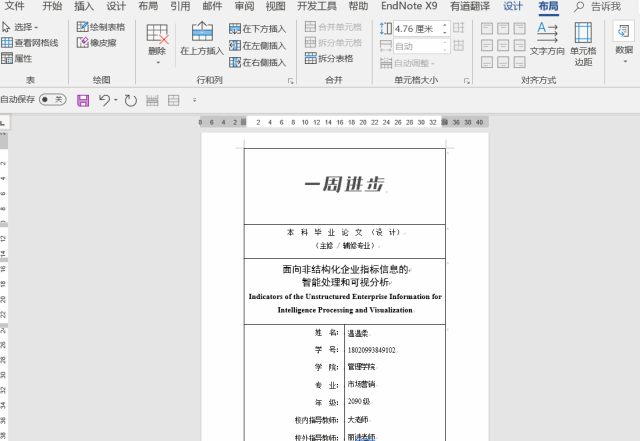Open customize quick access toolbar dropdown

[194, 100]
